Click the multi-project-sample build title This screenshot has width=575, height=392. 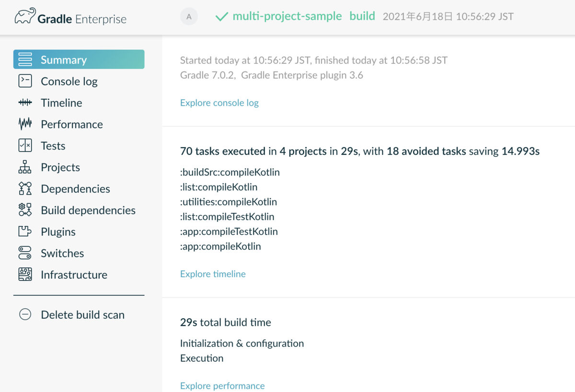click(287, 16)
